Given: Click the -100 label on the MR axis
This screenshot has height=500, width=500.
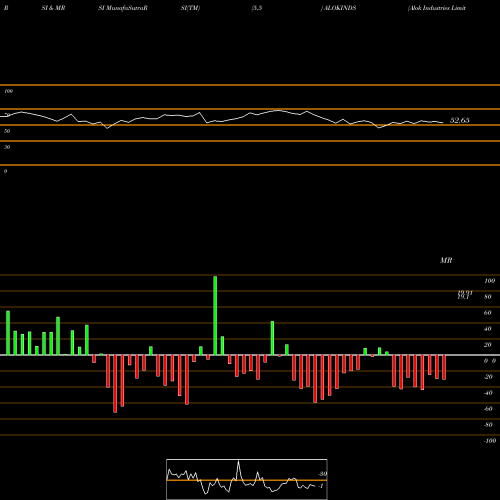Looking at the screenshot, I should pos(489,441).
